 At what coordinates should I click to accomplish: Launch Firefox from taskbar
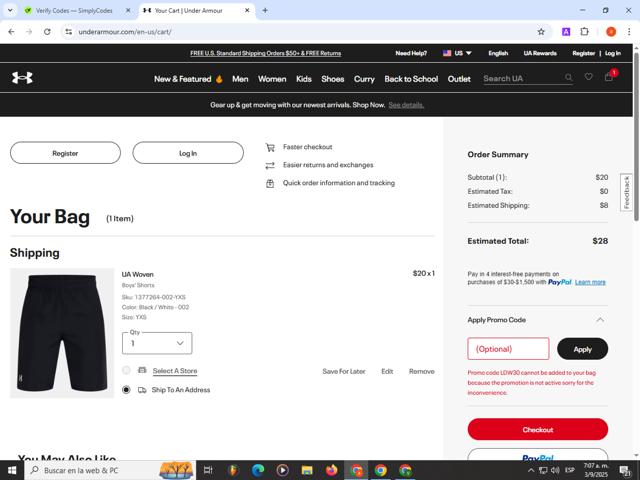[x=332, y=470]
